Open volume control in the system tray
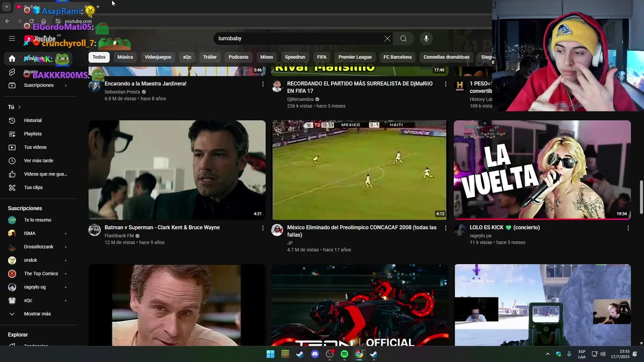The image size is (644, 362). coord(603,354)
